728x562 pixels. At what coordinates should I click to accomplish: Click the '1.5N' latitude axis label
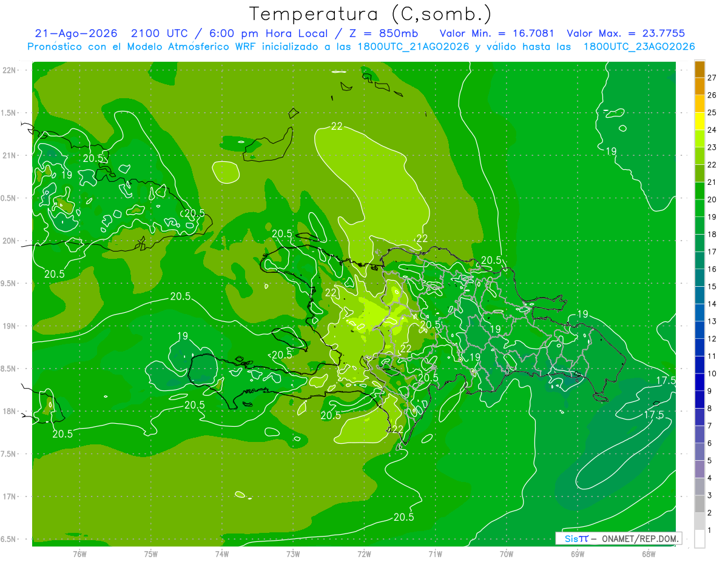click(10, 113)
